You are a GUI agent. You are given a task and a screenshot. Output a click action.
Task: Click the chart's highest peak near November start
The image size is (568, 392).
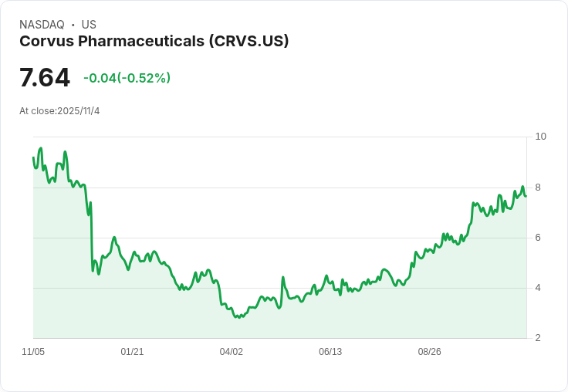[x=41, y=148]
